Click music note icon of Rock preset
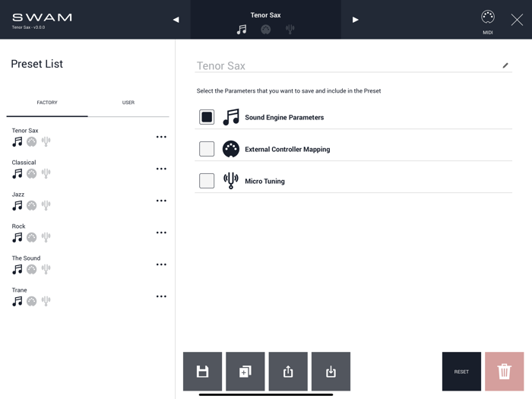Screen dimensions: 532x399 17,237
